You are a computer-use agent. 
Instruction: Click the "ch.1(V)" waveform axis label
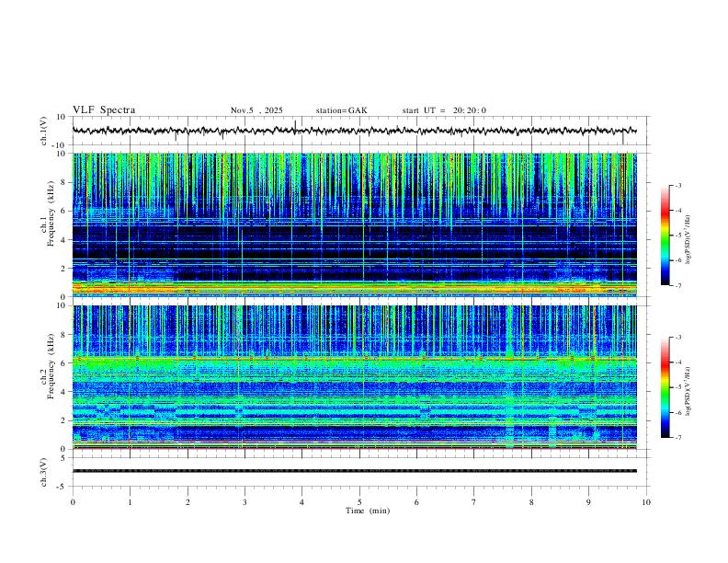pyautogui.click(x=43, y=131)
